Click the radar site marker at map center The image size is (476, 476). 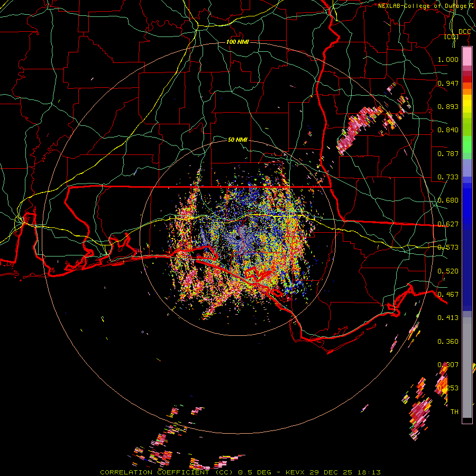[237, 238]
